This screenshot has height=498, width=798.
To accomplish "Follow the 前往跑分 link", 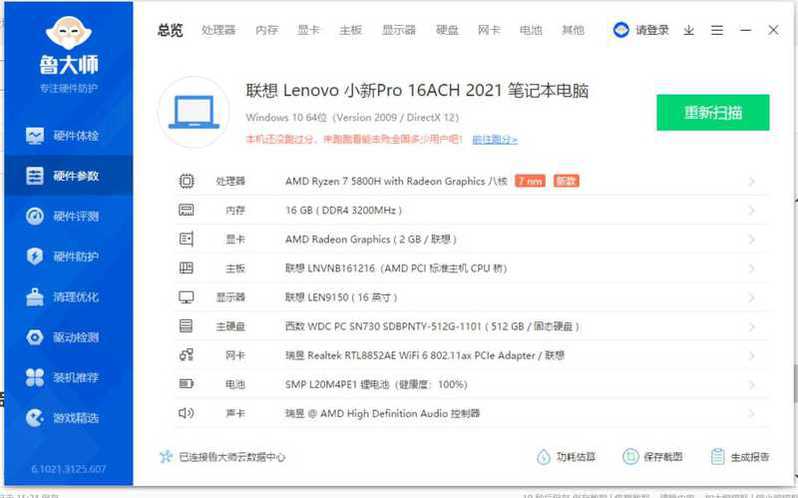I will tap(495, 139).
